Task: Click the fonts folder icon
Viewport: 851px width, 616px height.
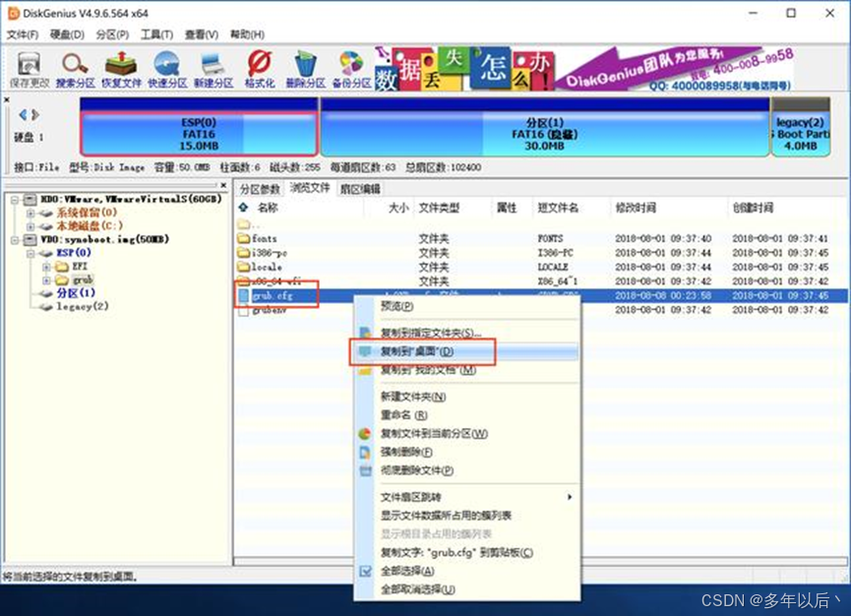Action: 243,238
